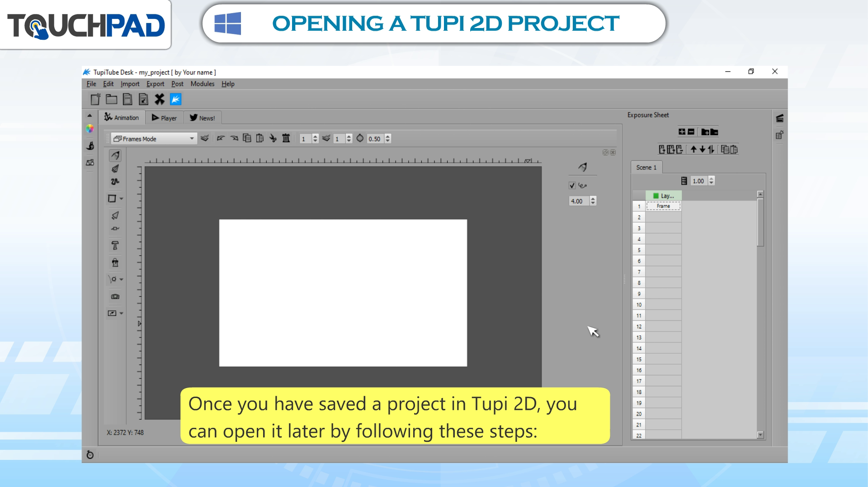Open the Brush properties panel in the left sidebar
Image resolution: width=868 pixels, height=487 pixels.
tap(90, 145)
